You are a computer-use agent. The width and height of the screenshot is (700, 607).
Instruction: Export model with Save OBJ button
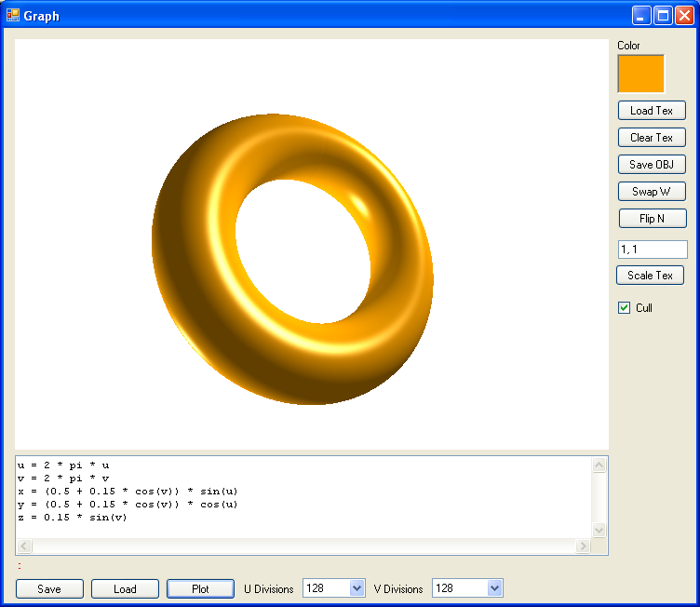pos(652,165)
